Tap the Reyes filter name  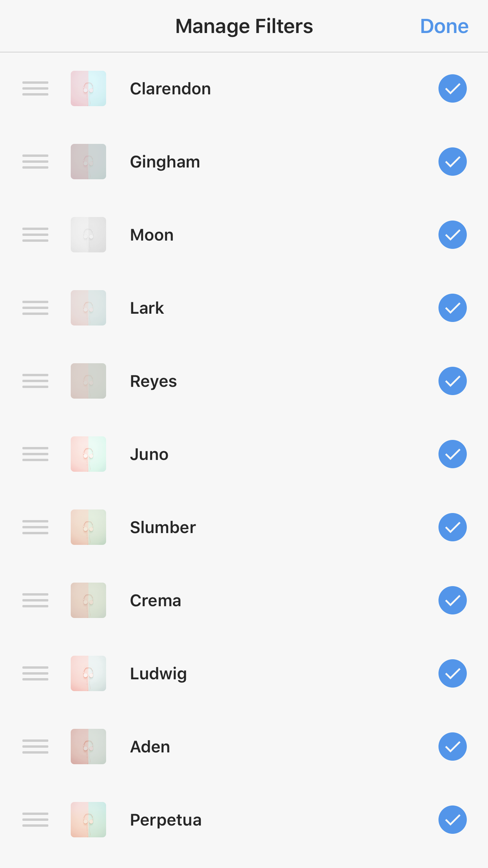153,382
